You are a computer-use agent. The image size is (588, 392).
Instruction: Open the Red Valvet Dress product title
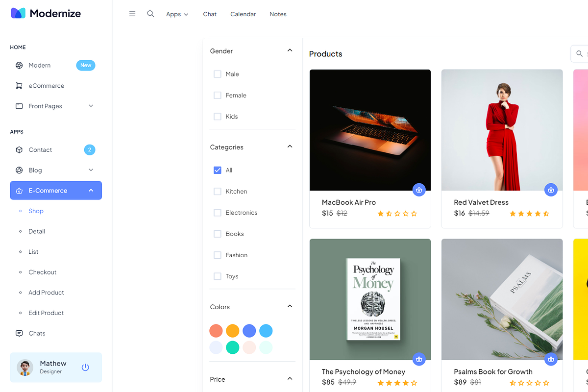tap(481, 202)
